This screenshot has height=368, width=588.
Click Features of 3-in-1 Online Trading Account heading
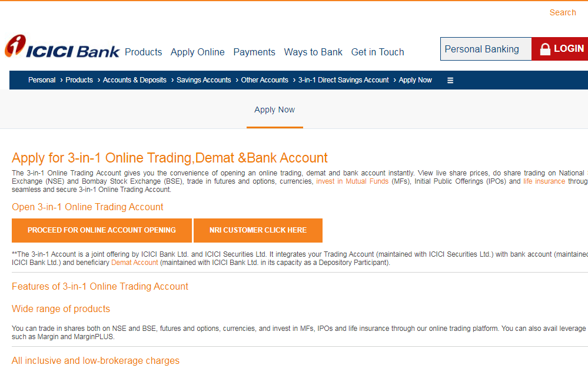coord(99,287)
